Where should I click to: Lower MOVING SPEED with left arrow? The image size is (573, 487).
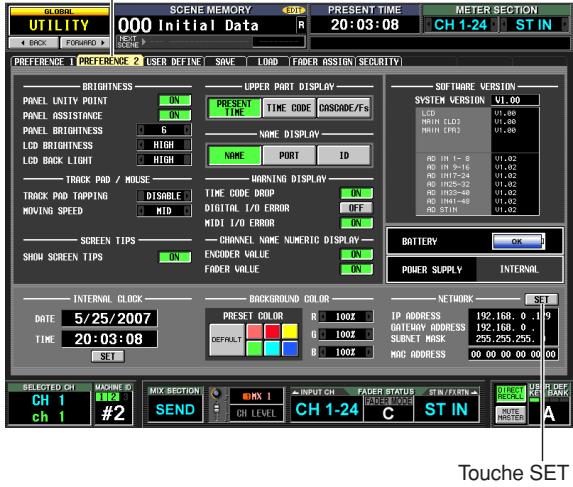tap(141, 211)
